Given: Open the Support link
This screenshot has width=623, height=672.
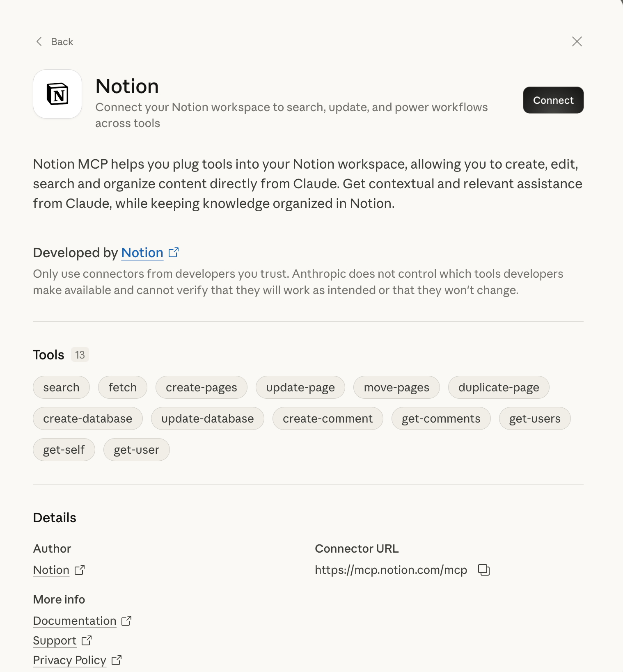Looking at the screenshot, I should (55, 640).
